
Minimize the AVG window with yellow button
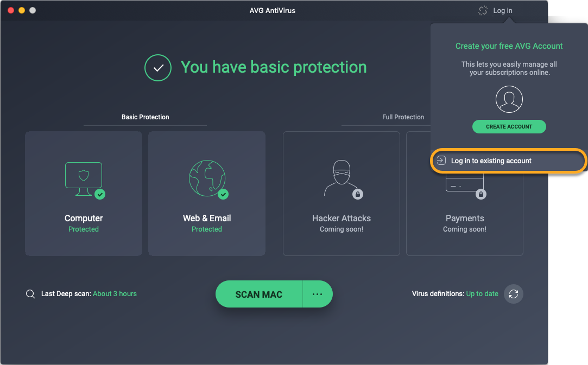(x=22, y=10)
